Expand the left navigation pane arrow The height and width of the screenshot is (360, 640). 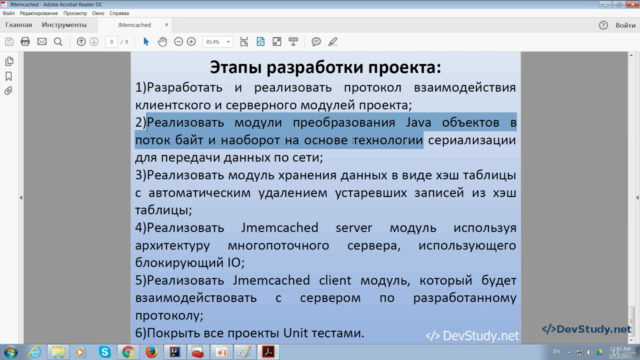click(21, 198)
